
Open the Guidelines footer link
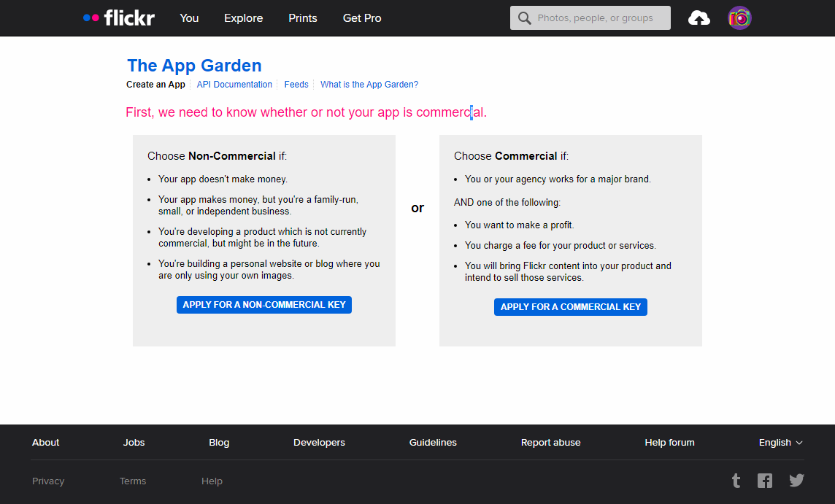(432, 442)
